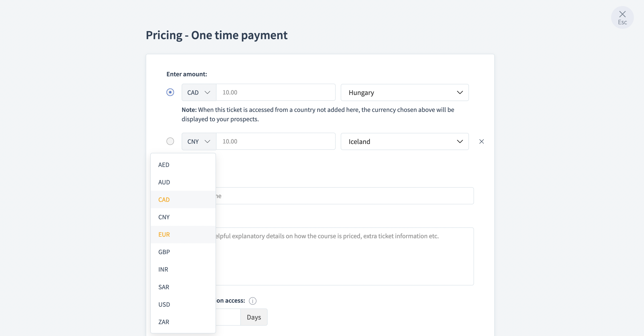This screenshot has width=644, height=336.
Task: Choose USD from the currency list
Action: click(x=183, y=304)
